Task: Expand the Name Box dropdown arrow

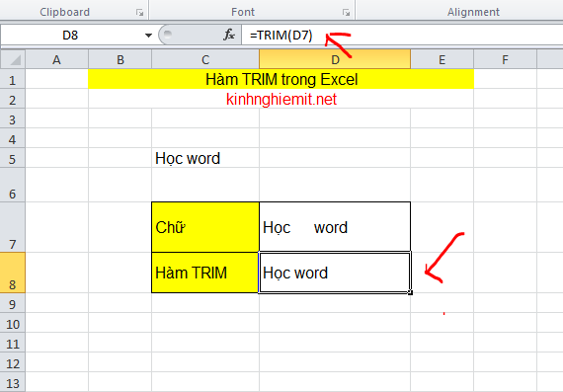Action: [148, 36]
